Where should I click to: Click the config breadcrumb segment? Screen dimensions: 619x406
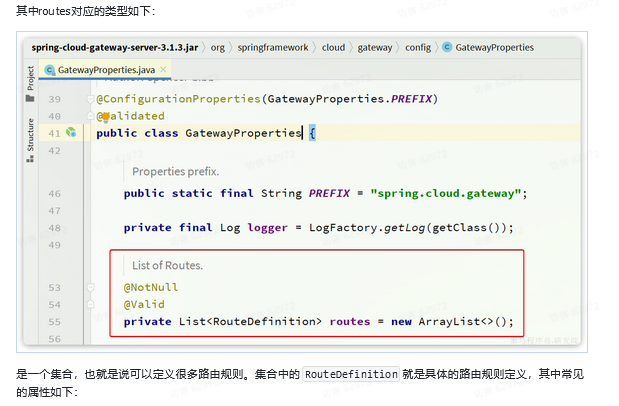[418, 48]
